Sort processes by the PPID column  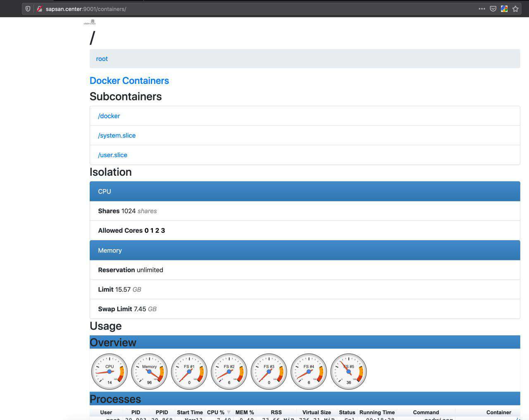162,412
